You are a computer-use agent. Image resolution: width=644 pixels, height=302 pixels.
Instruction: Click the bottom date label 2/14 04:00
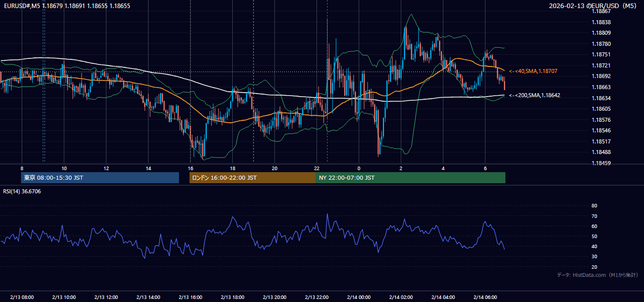point(443,297)
